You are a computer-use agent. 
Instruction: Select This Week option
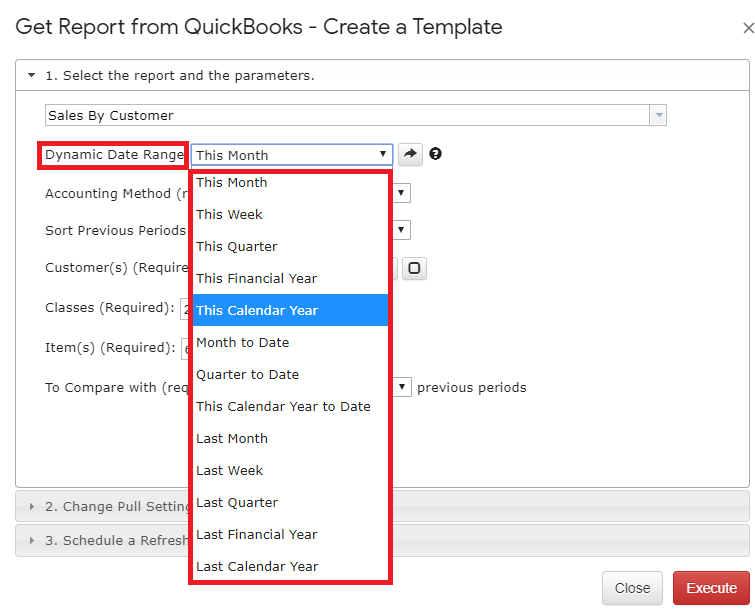pos(290,214)
